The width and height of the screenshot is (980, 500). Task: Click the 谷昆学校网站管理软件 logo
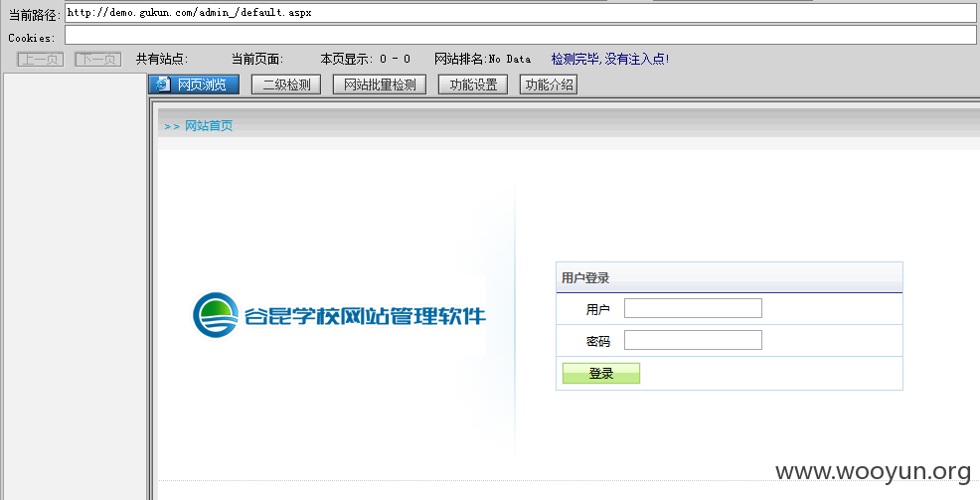pos(339,316)
